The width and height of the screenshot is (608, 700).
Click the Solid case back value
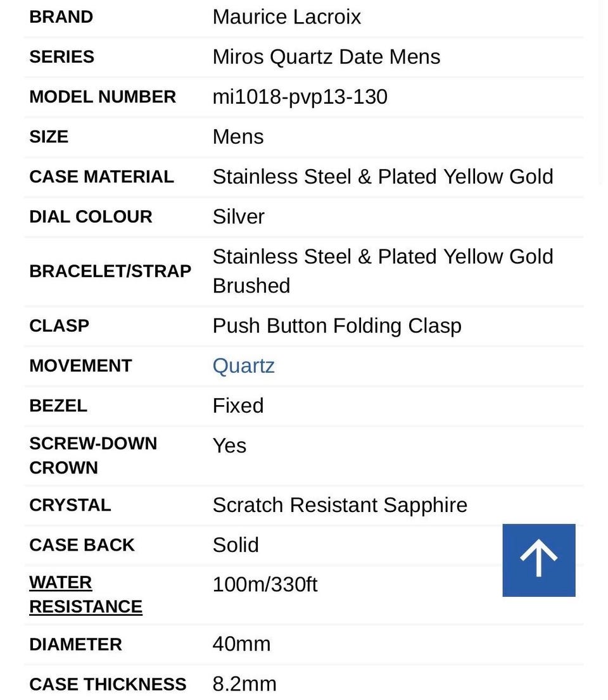235,545
